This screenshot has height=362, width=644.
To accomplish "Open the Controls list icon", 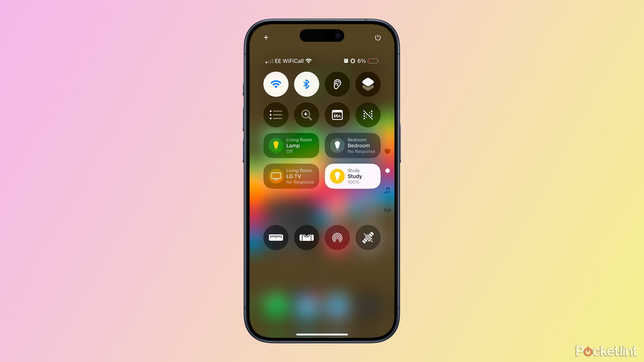I will pyautogui.click(x=275, y=115).
